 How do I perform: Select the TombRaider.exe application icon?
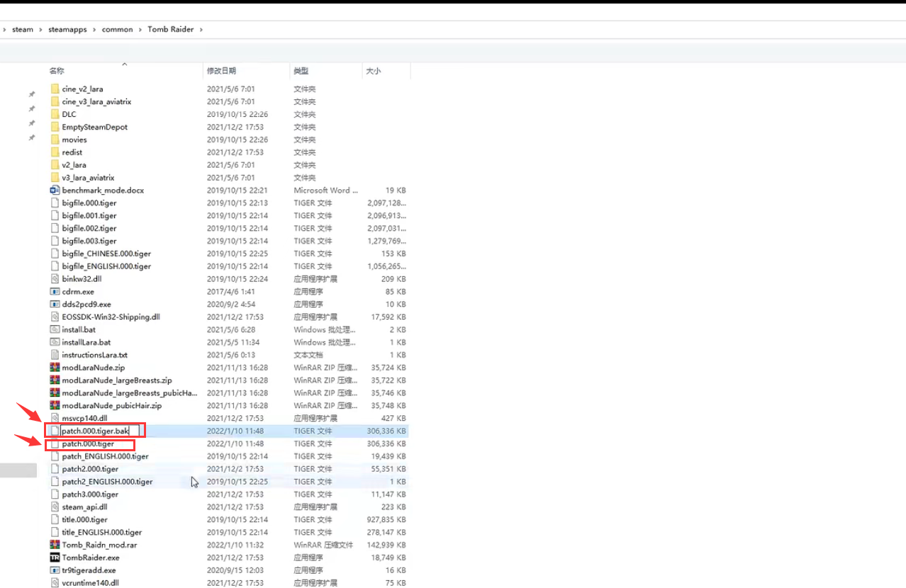coord(55,558)
